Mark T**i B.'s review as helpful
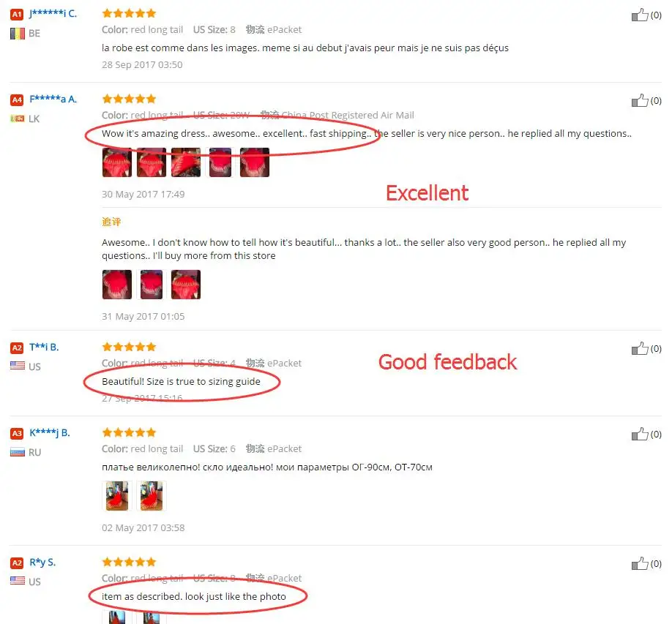Viewport: 672px width, 624px height. 640,349
